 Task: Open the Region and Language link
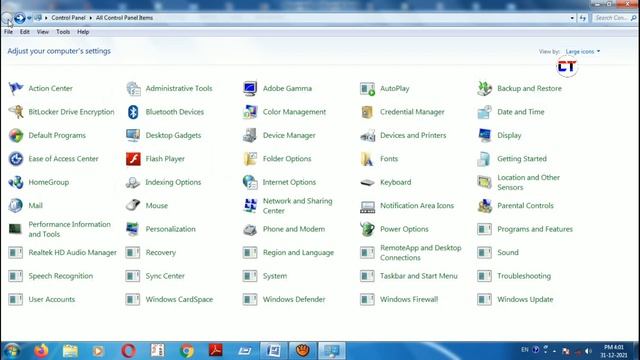coord(298,252)
